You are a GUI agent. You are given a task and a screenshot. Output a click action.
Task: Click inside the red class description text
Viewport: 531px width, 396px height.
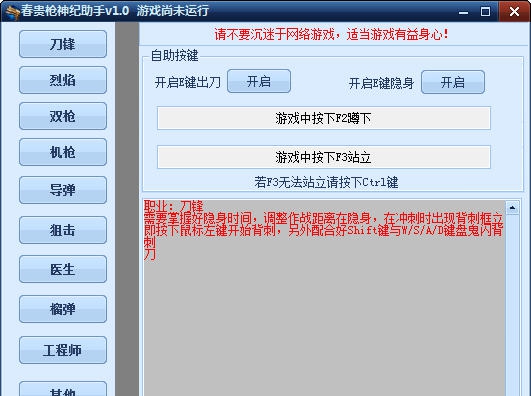coord(323,230)
